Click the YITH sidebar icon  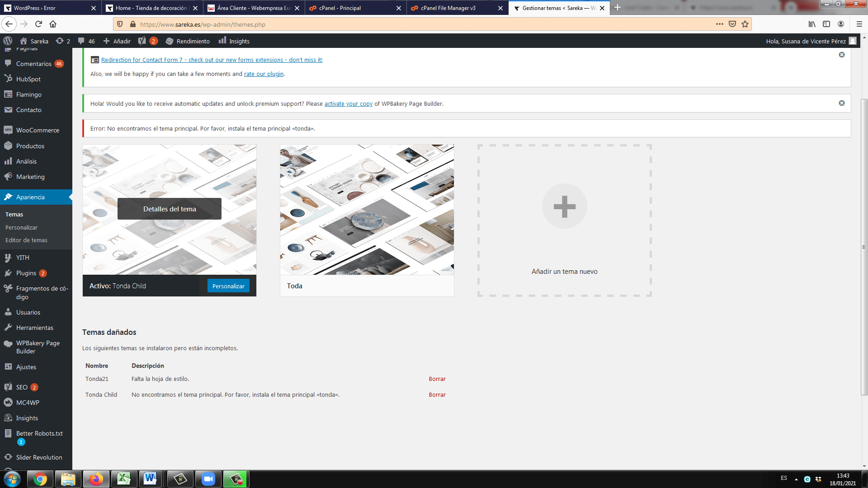click(x=8, y=258)
